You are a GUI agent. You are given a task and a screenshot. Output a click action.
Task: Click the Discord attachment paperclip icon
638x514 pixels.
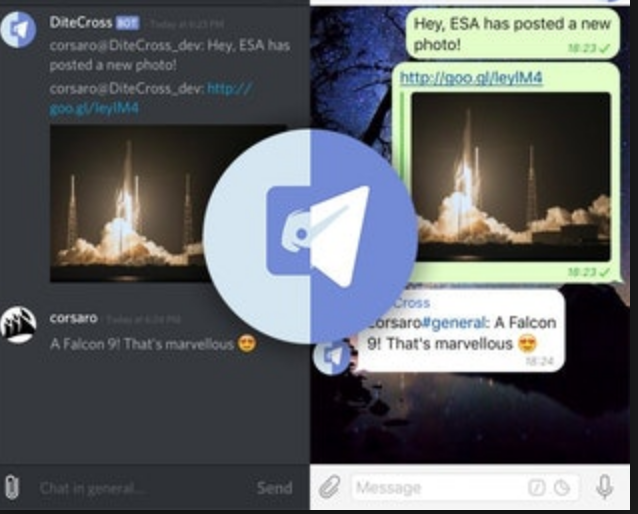[x=12, y=487]
